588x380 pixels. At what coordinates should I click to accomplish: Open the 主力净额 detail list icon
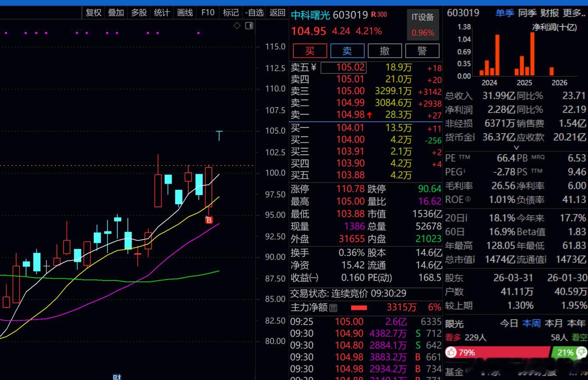[333, 308]
